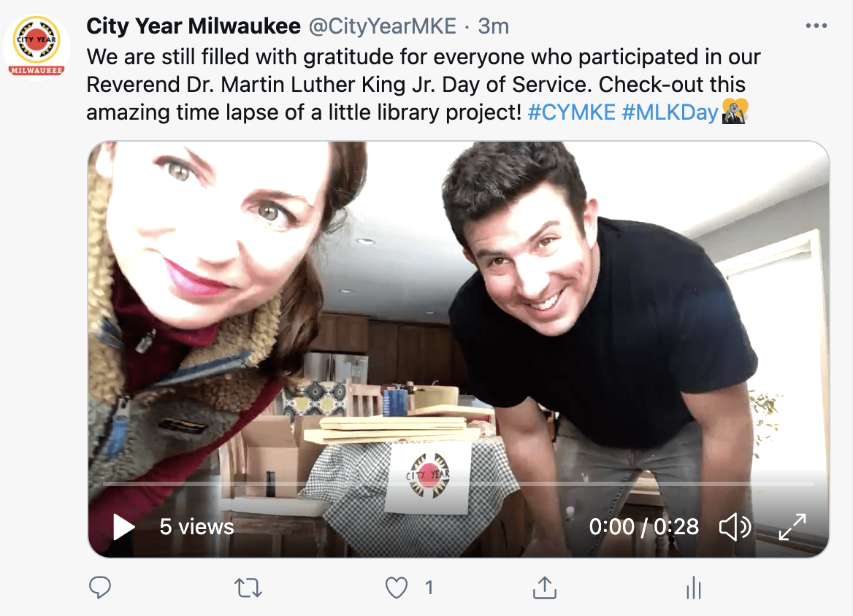Image resolution: width=853 pixels, height=616 pixels.
Task: Click the City Year Milwaukee display name
Action: coord(193,26)
